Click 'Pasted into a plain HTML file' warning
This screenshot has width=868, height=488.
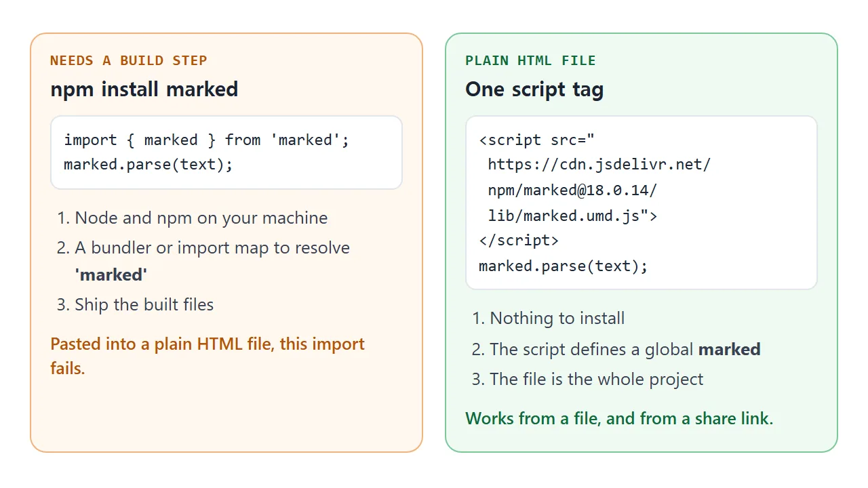coord(208,356)
